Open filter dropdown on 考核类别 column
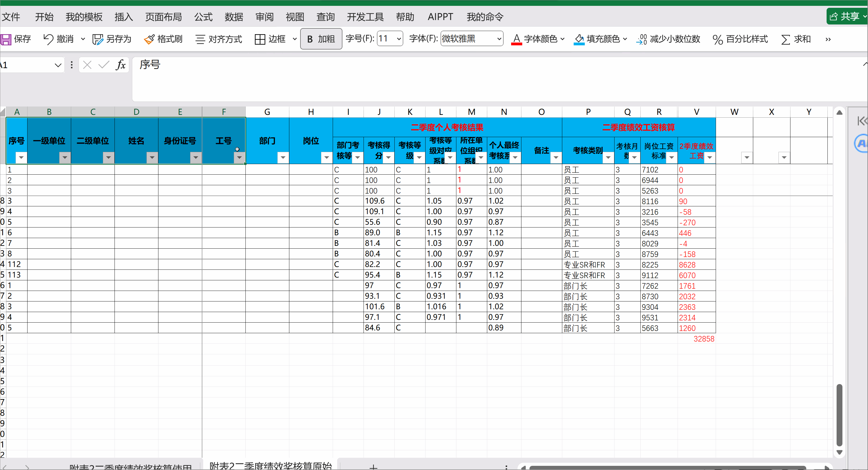Viewport: 868px width, 470px height. pos(608,157)
